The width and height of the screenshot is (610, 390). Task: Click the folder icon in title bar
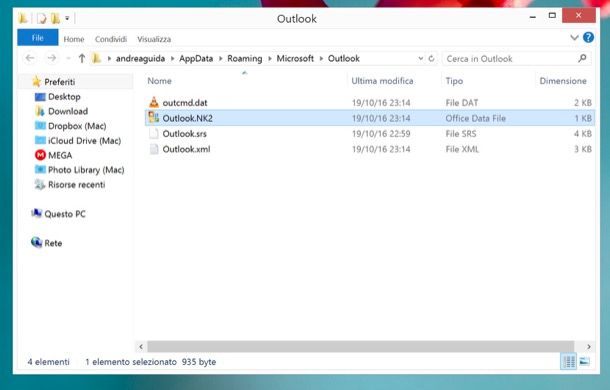pyautogui.click(x=23, y=18)
